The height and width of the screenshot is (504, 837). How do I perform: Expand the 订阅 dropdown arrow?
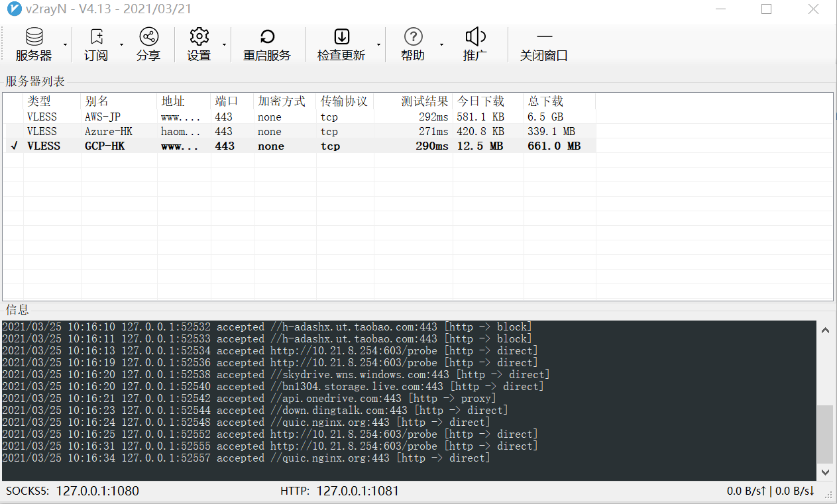point(121,44)
